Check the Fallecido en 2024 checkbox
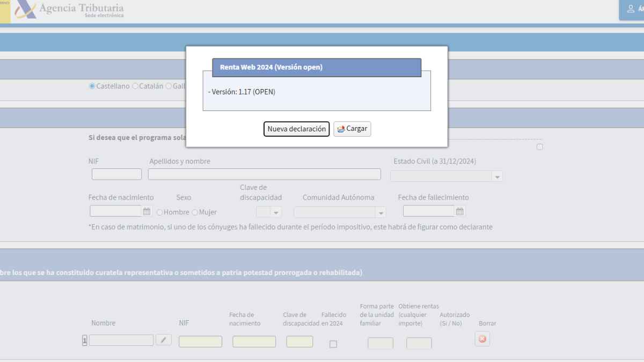 [x=333, y=344]
